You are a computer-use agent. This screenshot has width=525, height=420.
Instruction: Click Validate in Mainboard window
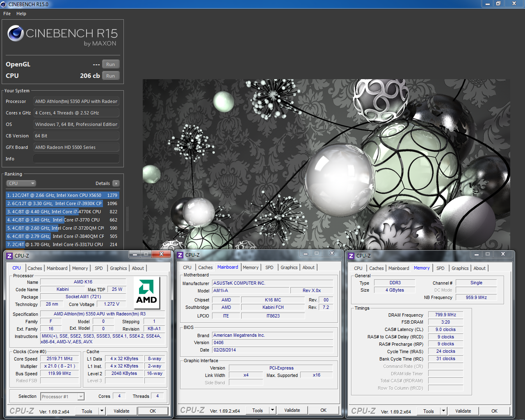(x=292, y=410)
